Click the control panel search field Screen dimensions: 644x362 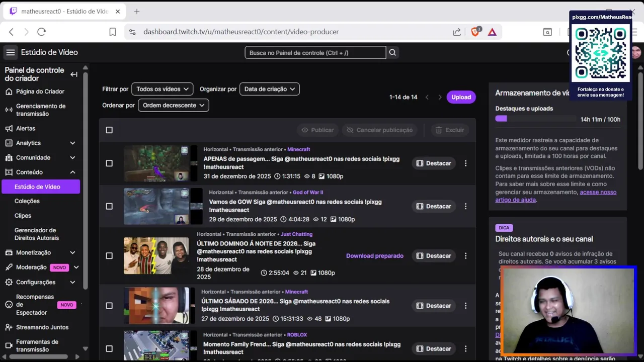(315, 52)
